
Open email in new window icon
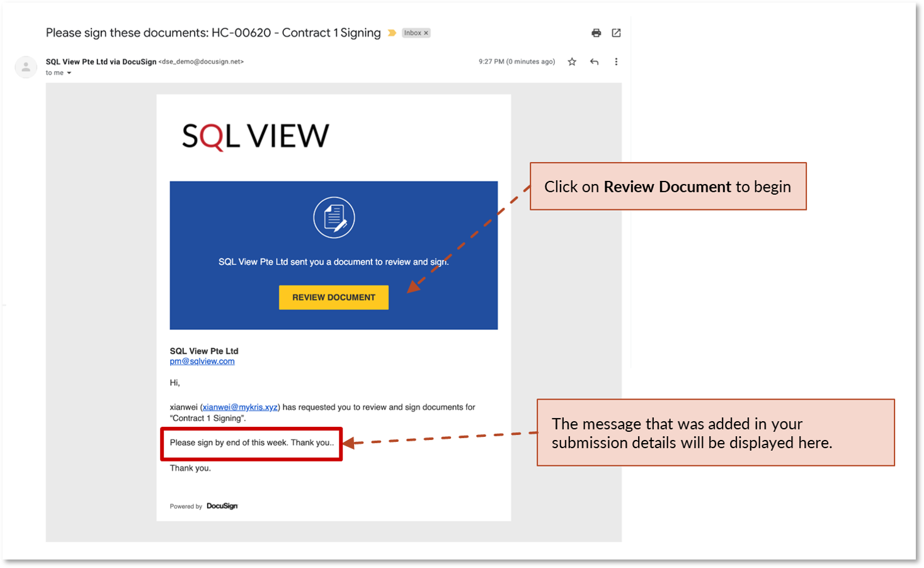pos(616,33)
